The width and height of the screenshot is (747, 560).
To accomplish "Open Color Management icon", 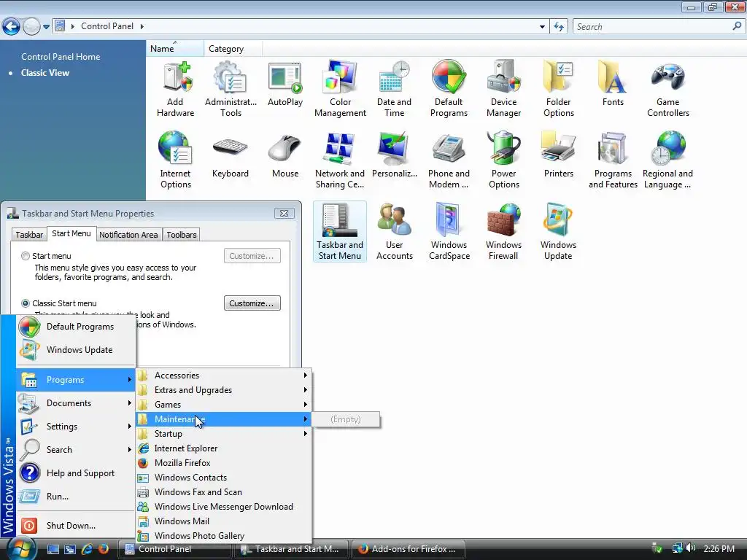I will 340,90.
